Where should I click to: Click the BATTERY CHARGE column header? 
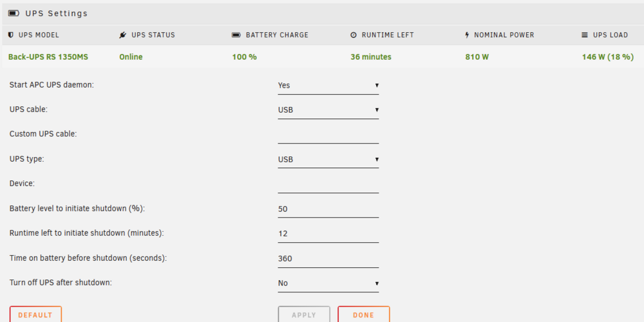tap(277, 35)
